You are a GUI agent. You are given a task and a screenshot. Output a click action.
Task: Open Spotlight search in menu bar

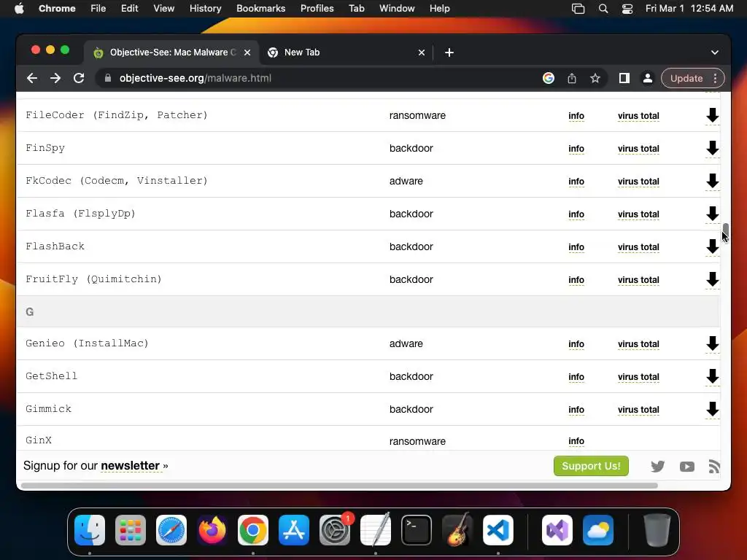(603, 9)
